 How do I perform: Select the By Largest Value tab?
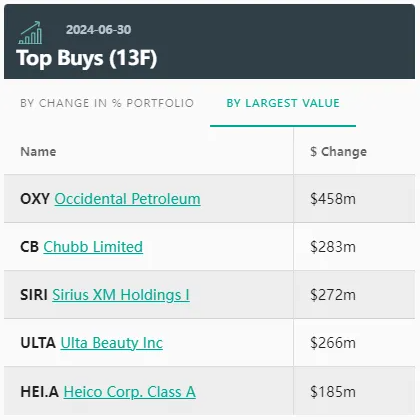pyautogui.click(x=283, y=103)
